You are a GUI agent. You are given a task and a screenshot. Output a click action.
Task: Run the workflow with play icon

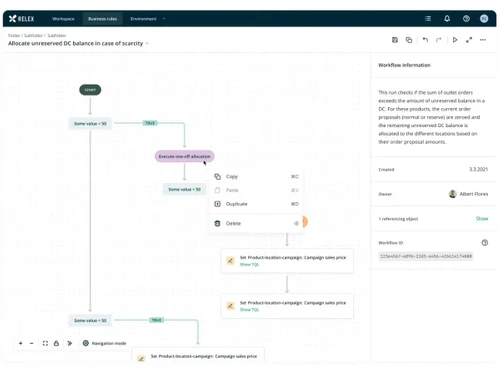pyautogui.click(x=455, y=40)
